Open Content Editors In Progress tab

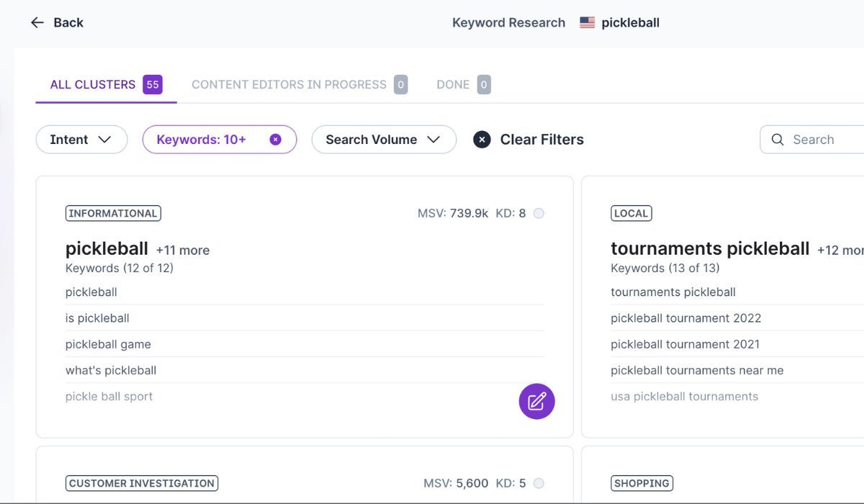[x=289, y=84]
